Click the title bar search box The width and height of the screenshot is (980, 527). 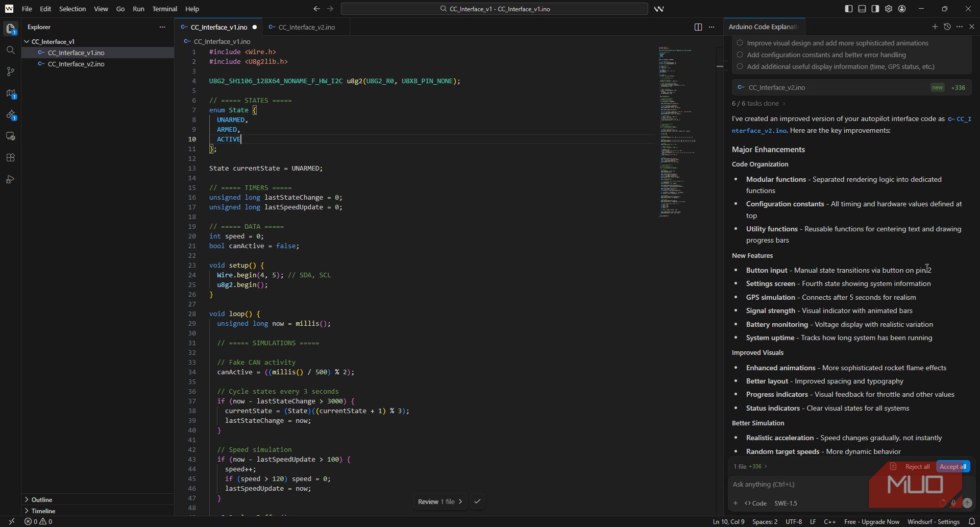pos(494,9)
